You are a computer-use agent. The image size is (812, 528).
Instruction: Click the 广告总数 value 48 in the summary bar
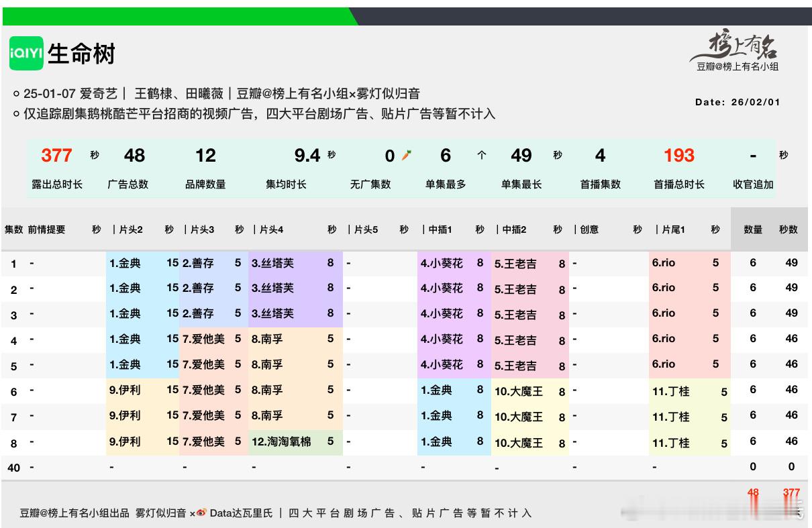(134, 156)
